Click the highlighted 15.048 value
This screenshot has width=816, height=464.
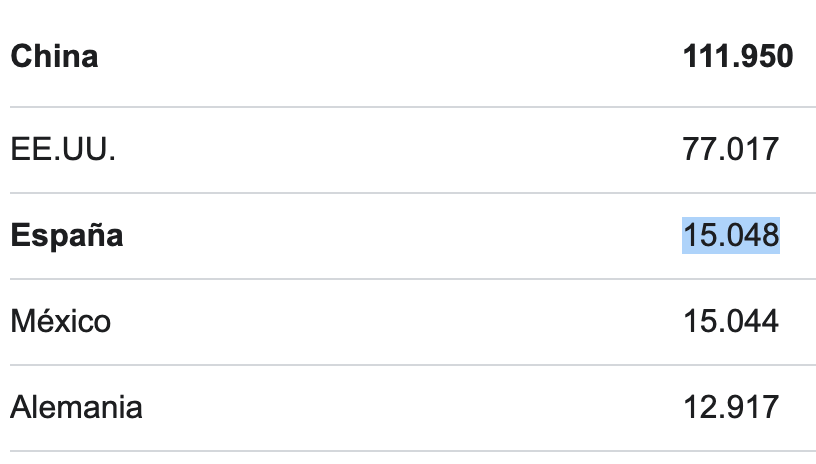(x=731, y=236)
